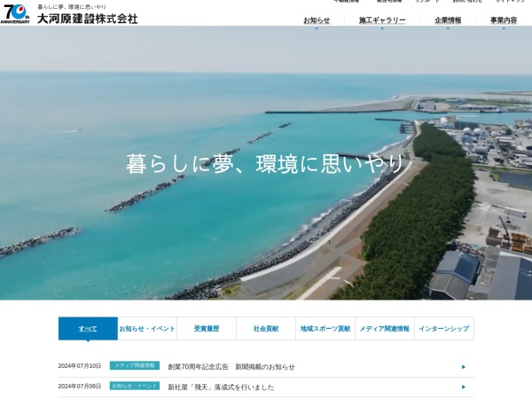Open the 施工ギャラリー navigation menu

[x=382, y=20]
